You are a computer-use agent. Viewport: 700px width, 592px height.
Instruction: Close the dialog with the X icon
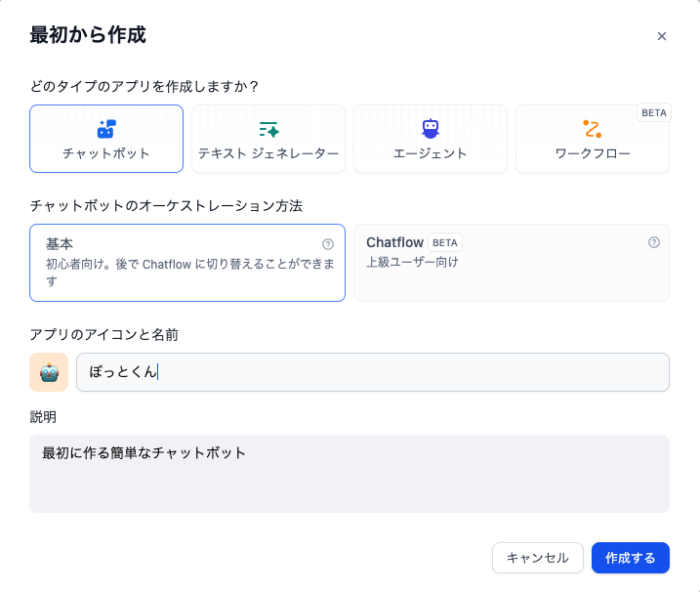tap(662, 36)
